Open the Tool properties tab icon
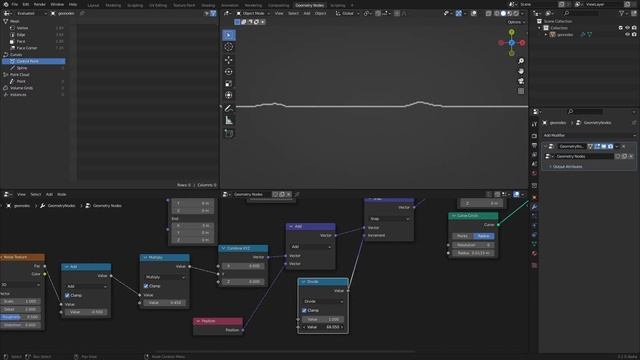The height and width of the screenshot is (360, 640). coord(534,124)
